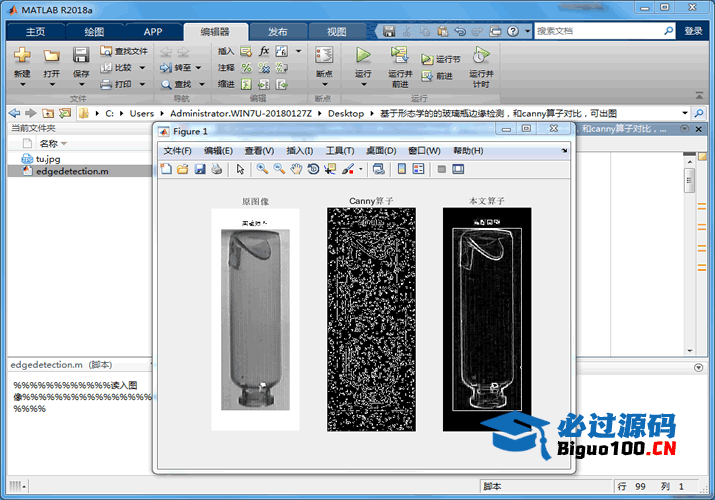Click Run and Advance (运行并前进) icon
Image resolution: width=715 pixels, height=500 pixels.
(399, 56)
